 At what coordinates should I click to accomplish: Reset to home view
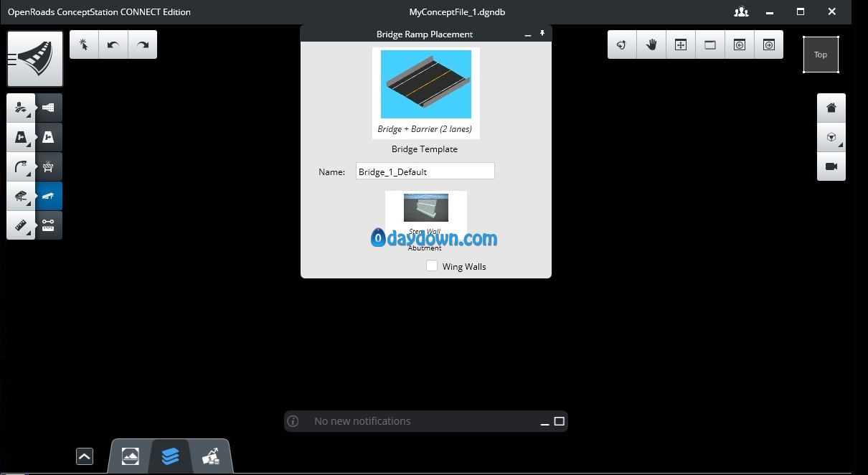tap(831, 108)
